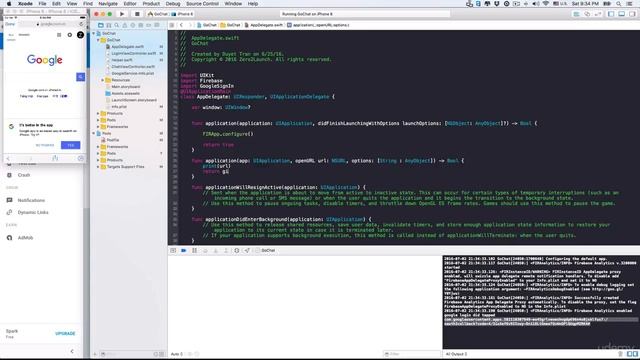Open the Editor menu
Image resolution: width=640 pixels, height=360 pixels.
pyautogui.click(x=130, y=4)
